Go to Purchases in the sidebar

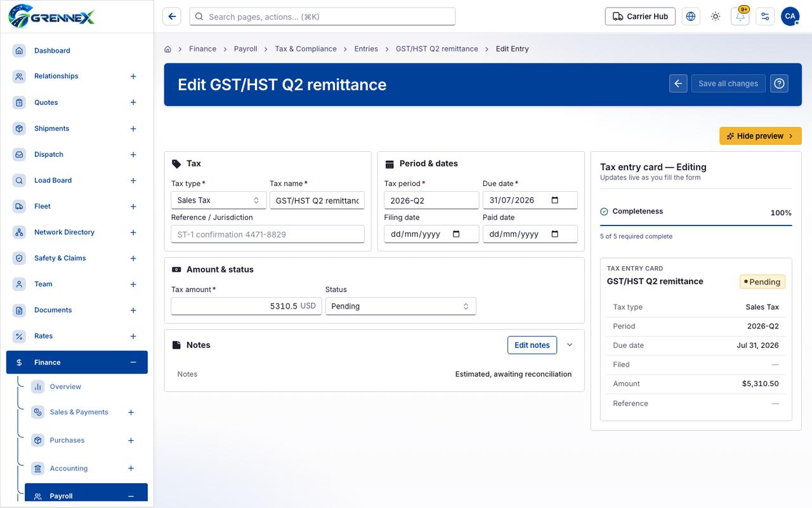pyautogui.click(x=67, y=440)
